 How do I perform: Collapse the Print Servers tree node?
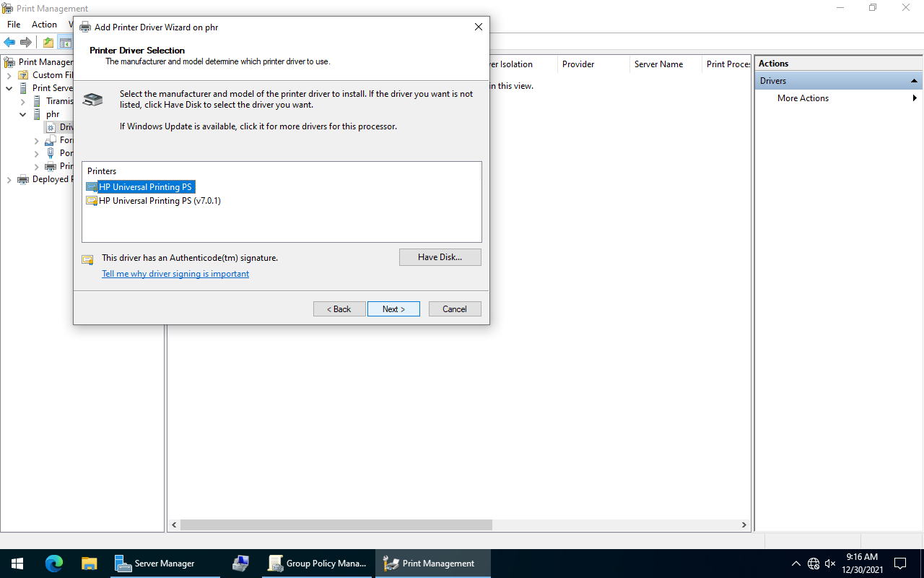pyautogui.click(x=9, y=88)
